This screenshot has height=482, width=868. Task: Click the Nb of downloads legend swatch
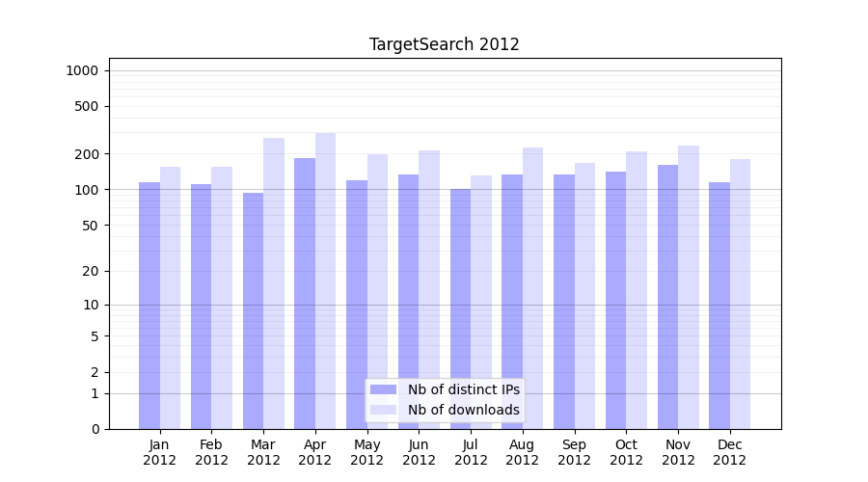click(383, 410)
